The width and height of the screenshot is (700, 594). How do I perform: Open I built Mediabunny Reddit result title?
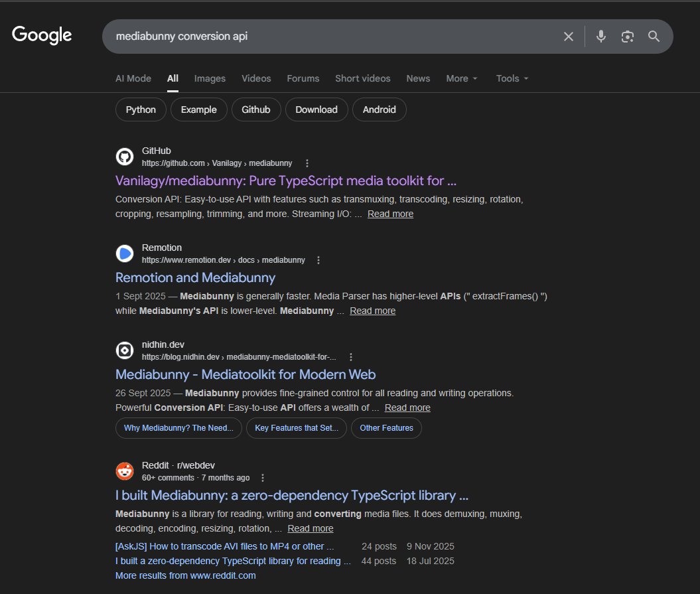coord(291,495)
